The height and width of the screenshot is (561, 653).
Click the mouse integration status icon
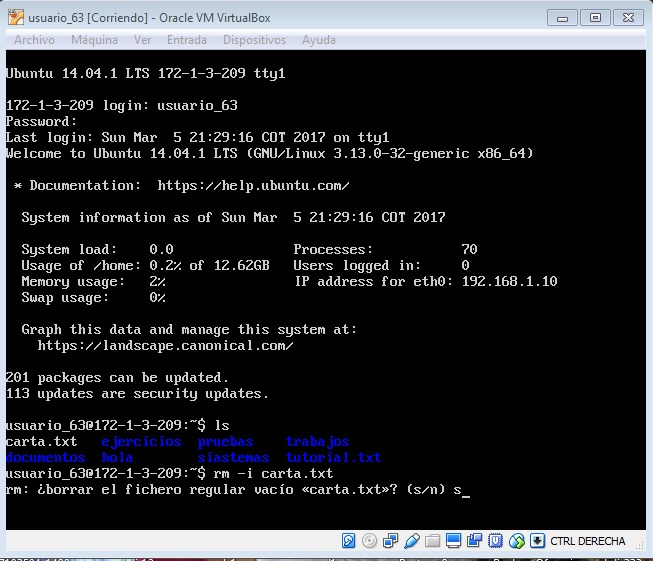pyautogui.click(x=517, y=541)
